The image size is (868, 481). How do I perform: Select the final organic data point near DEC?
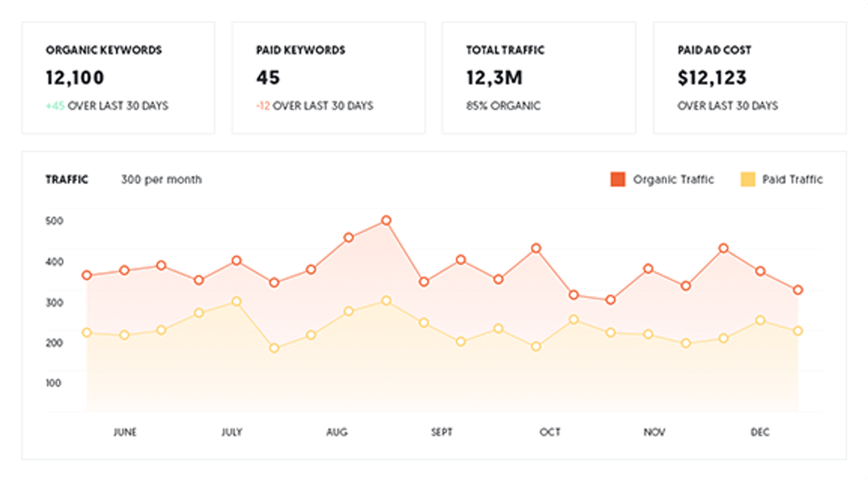coord(797,289)
